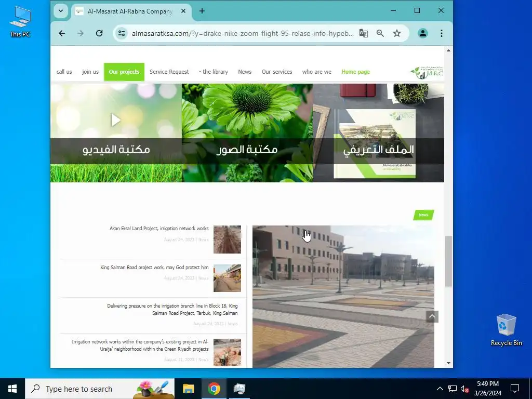Open the who are we menu item
Viewport: 532px width, 399px height.
[x=316, y=72]
